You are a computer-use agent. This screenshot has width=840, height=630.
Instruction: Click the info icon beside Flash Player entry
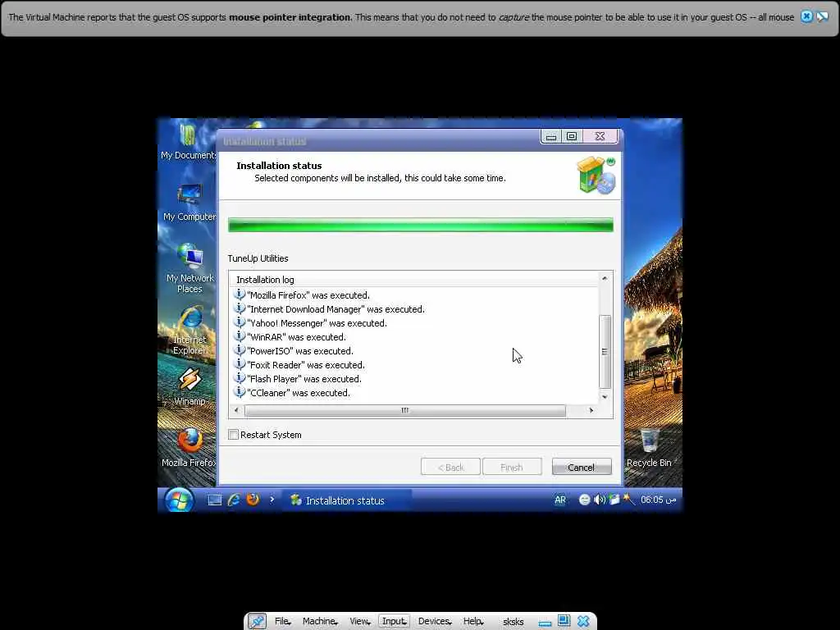(240, 377)
